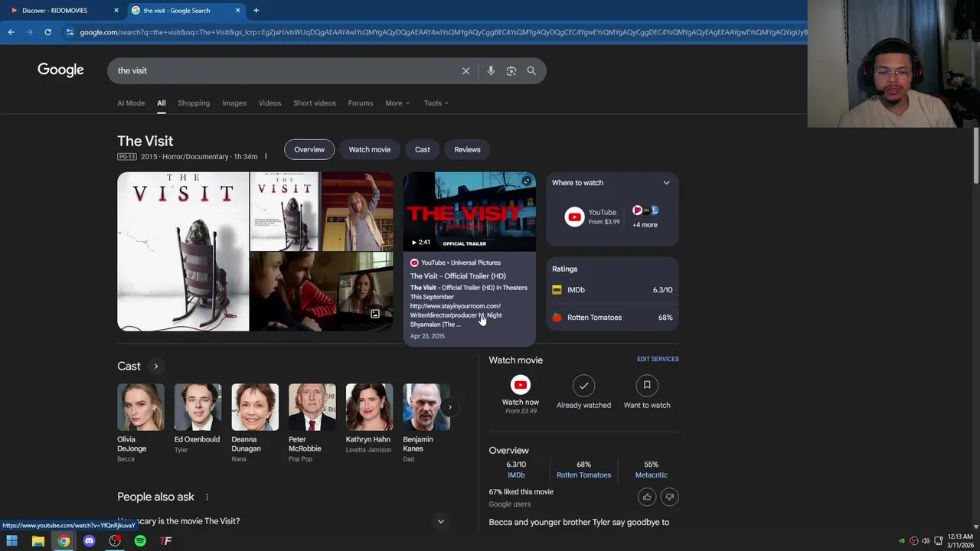This screenshot has height=551, width=980.
Task: Open the Metacritic score link
Action: tap(651, 474)
